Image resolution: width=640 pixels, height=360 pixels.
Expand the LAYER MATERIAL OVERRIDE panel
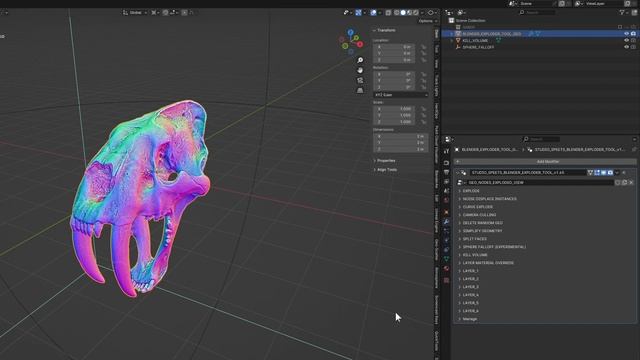[487, 263]
